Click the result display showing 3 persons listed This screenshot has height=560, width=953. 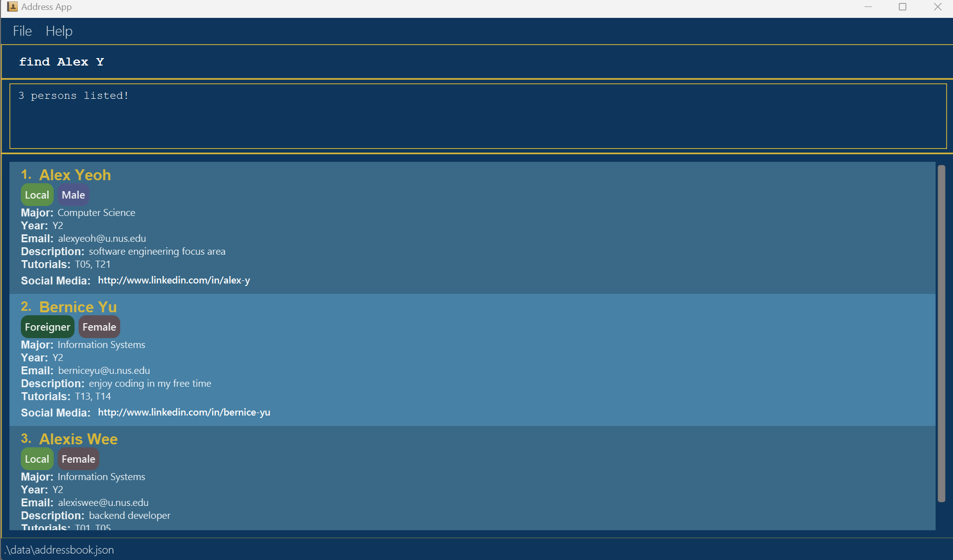pyautogui.click(x=477, y=116)
